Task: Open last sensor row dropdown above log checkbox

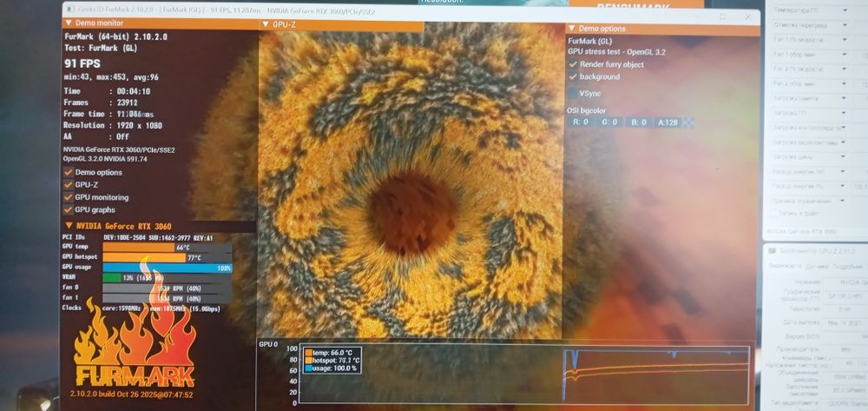Action: 843,201
